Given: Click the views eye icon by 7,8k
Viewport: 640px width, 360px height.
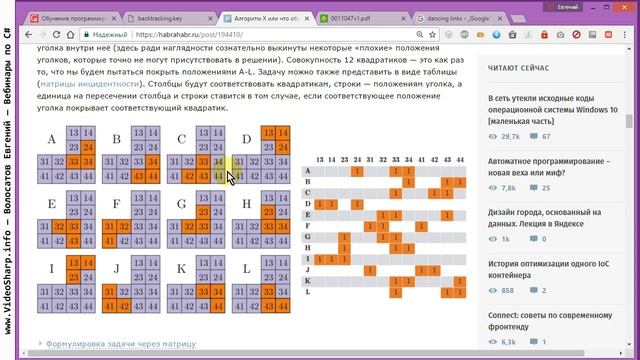Looking at the screenshot, I should (493, 188).
